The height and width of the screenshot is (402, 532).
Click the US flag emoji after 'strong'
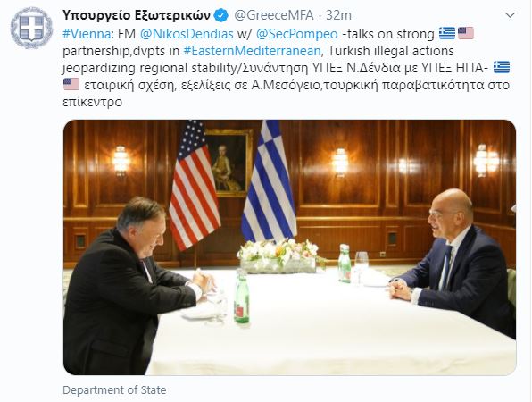pyautogui.click(x=466, y=33)
